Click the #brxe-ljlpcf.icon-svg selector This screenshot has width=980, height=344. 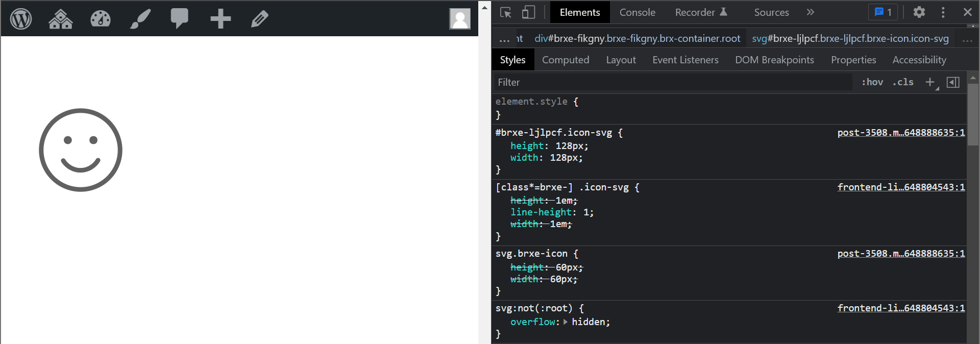(553, 133)
